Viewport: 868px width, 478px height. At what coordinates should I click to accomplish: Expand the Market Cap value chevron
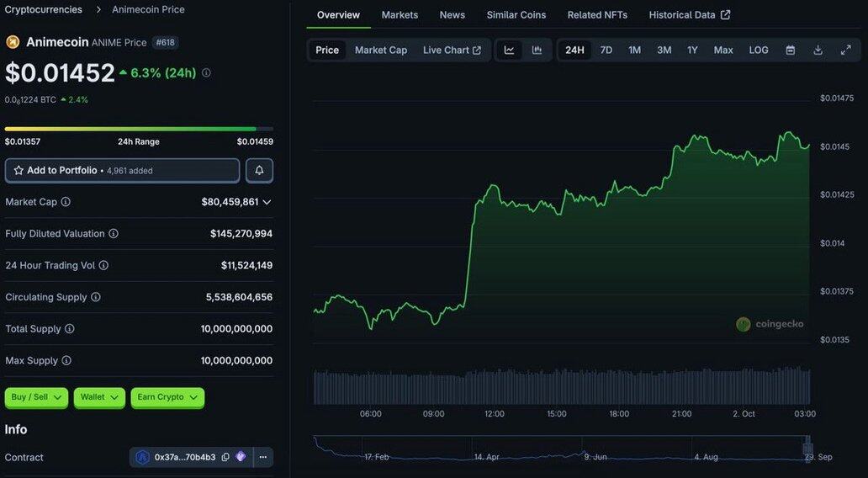click(267, 202)
